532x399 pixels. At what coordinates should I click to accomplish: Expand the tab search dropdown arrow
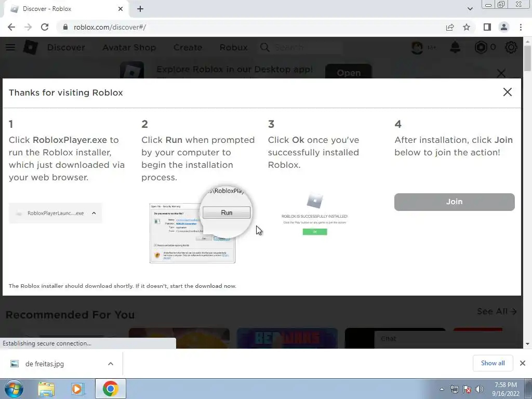point(470,9)
